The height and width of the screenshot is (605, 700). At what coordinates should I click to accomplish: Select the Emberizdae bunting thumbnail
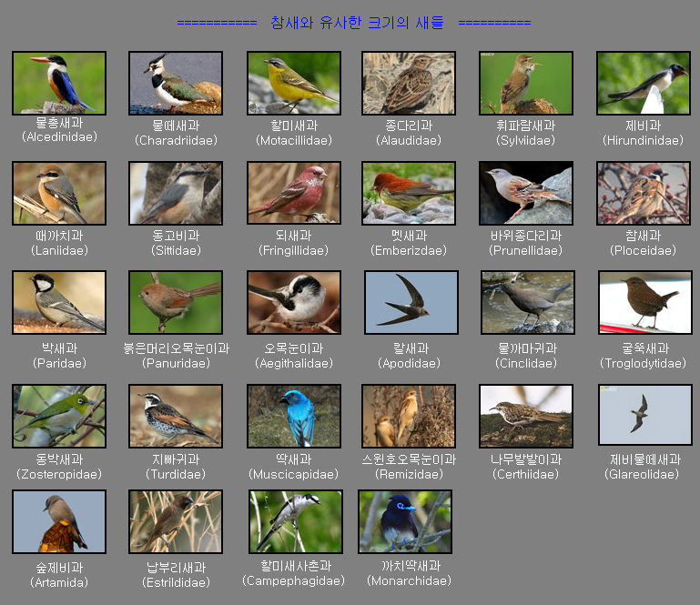409,193
